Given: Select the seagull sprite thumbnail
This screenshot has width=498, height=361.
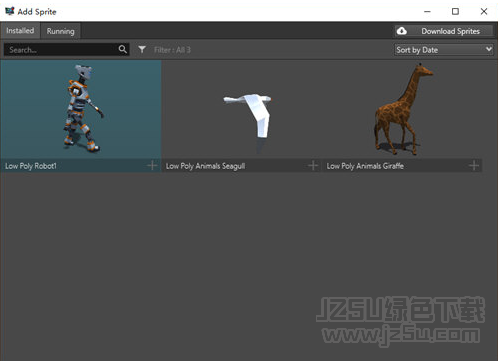Looking at the screenshot, I should [241, 109].
